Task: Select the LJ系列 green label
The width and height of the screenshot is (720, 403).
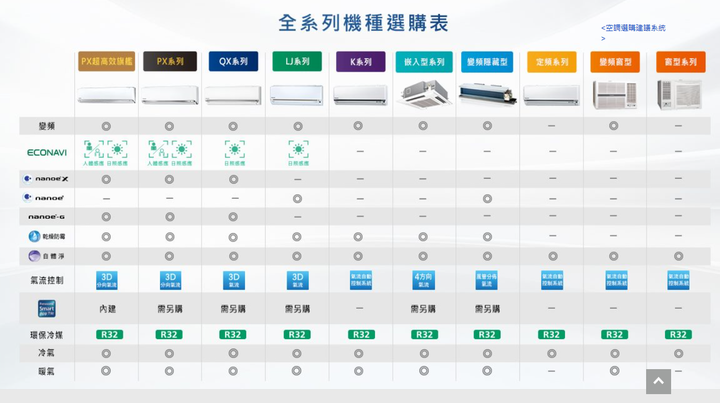Action: point(297,62)
